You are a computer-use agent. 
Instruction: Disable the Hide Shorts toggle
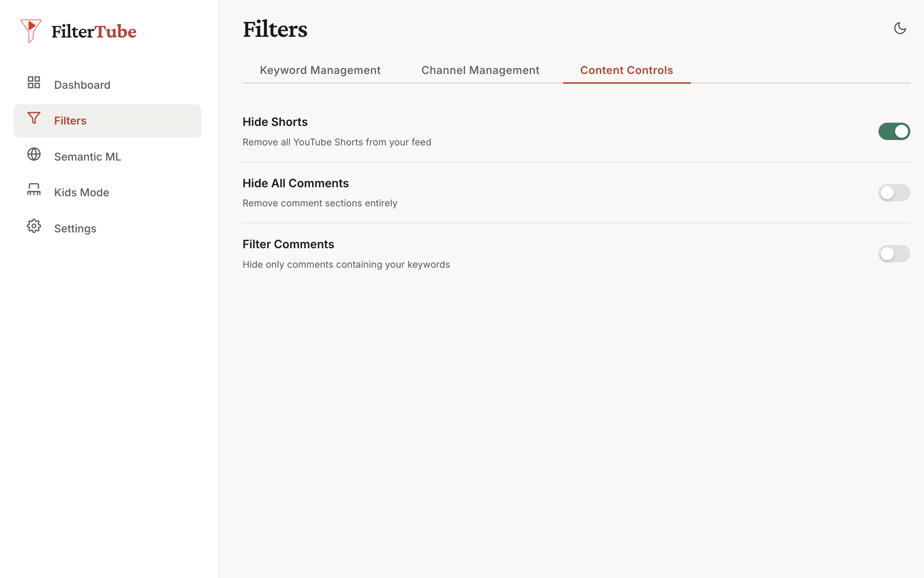coord(894,131)
